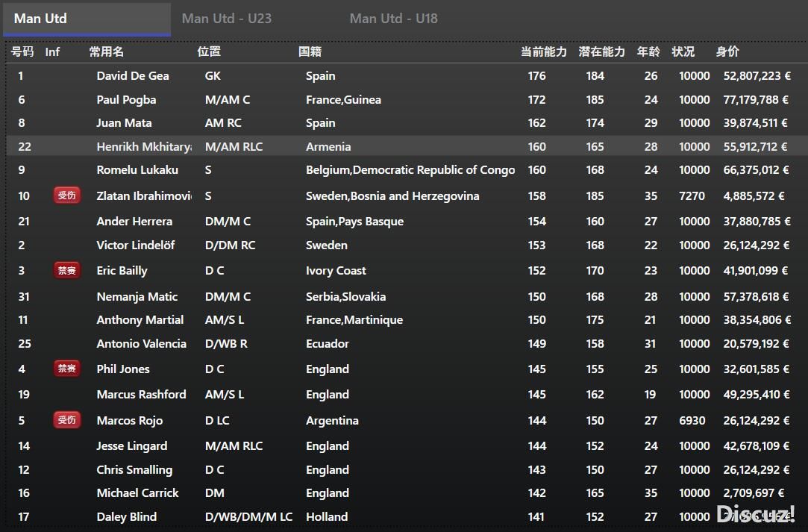The image size is (808, 532).
Task: Select player name Antonio Valencia
Action: pyautogui.click(x=142, y=343)
